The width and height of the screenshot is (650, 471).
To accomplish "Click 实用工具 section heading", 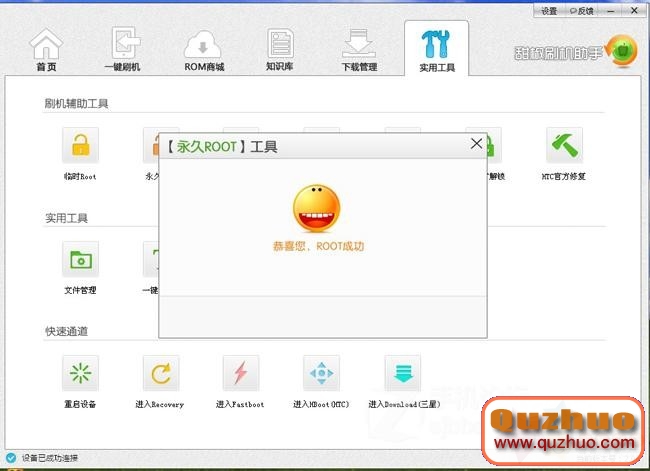I will pos(66,218).
